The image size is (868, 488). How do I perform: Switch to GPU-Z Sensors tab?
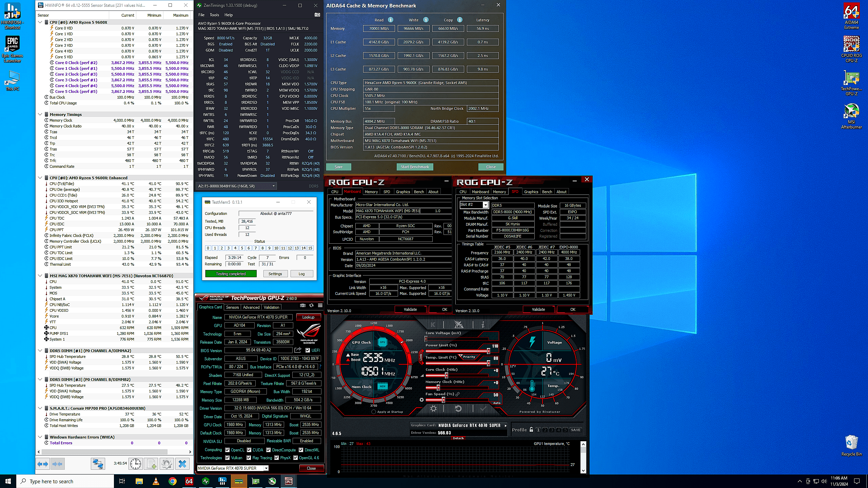pyautogui.click(x=232, y=307)
